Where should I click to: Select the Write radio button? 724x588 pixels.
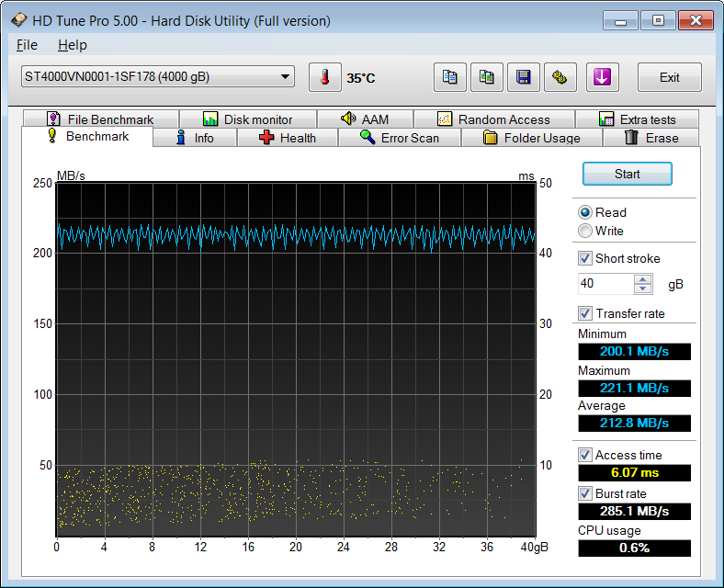pyautogui.click(x=585, y=231)
